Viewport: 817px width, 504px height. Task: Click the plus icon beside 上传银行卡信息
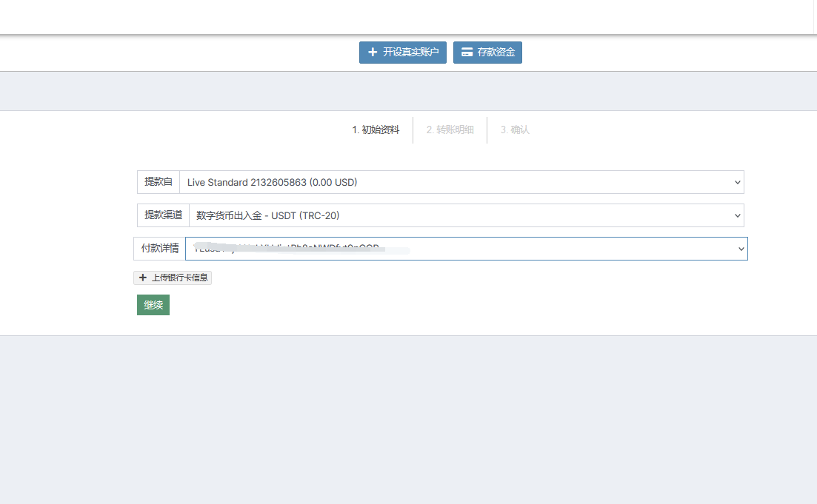[x=143, y=278]
